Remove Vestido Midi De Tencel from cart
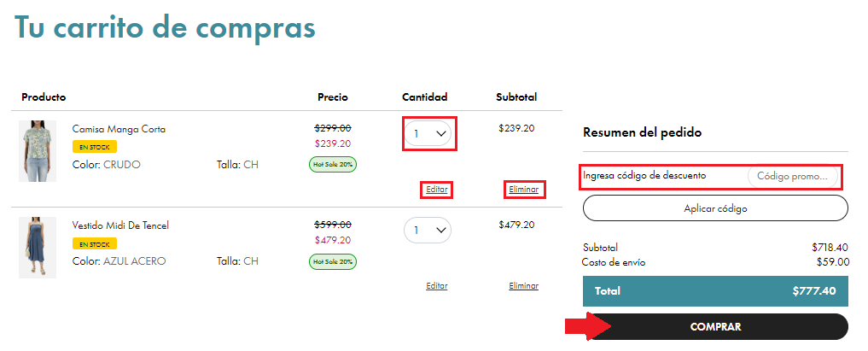The height and width of the screenshot is (351, 868). pos(523,286)
